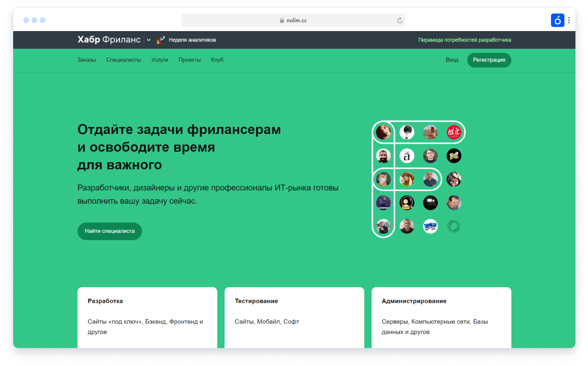Click the bearded bald man avatar
The width and height of the screenshot is (588, 366).
(383, 156)
